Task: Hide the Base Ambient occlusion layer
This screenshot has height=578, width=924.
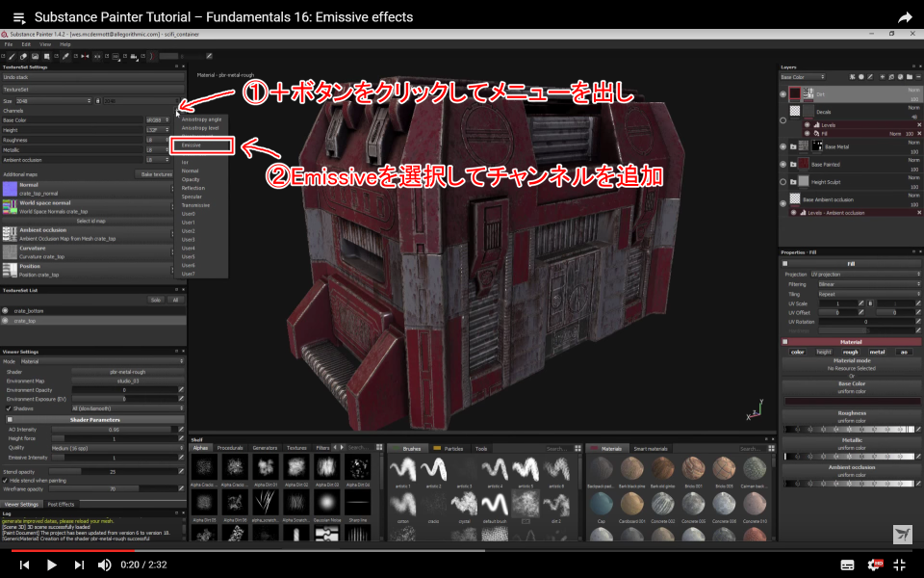Action: [x=783, y=203]
